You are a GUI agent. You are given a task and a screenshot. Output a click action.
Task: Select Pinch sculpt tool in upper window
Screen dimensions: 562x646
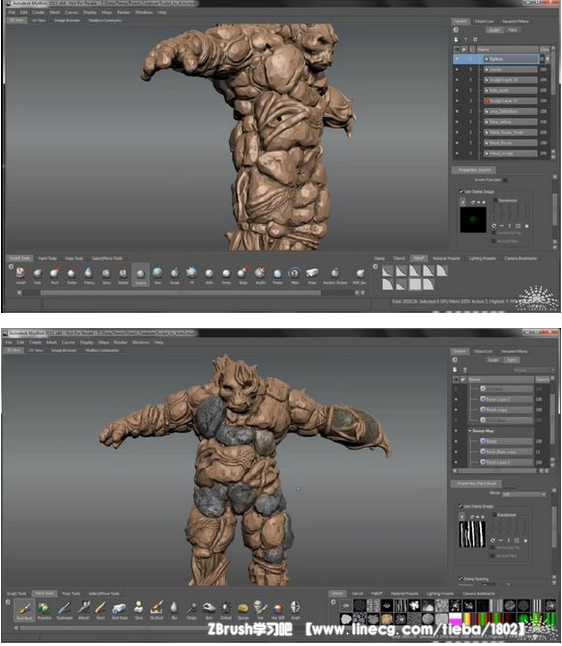click(54, 274)
